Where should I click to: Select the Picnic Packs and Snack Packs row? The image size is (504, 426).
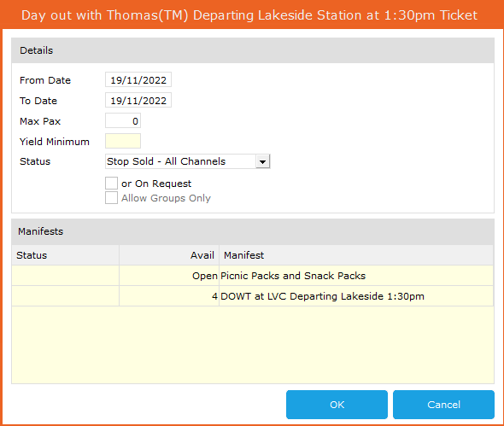(x=252, y=276)
